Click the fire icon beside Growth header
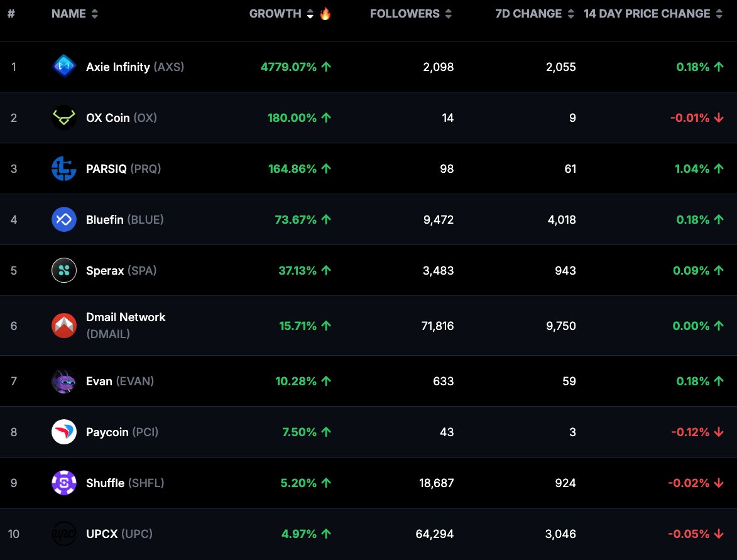Image resolution: width=737 pixels, height=560 pixels. coord(325,14)
